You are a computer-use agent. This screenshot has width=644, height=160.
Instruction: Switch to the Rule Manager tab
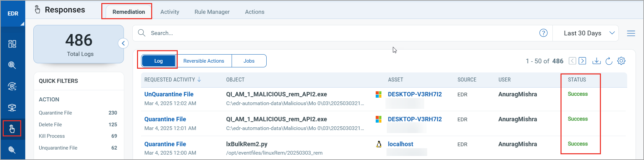tap(212, 12)
